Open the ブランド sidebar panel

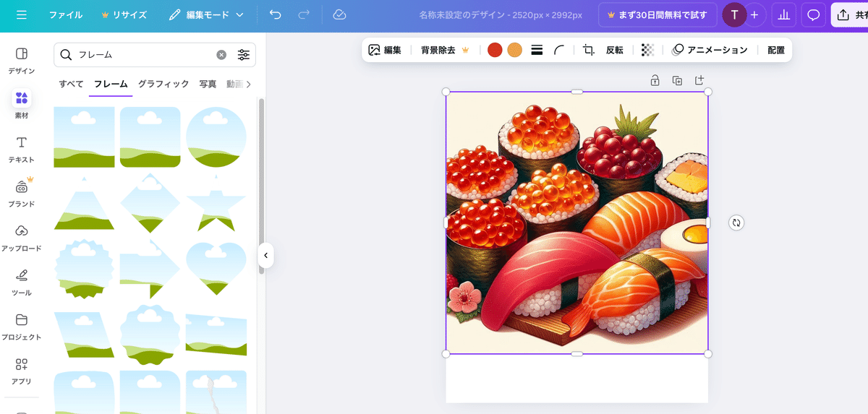pos(22,194)
